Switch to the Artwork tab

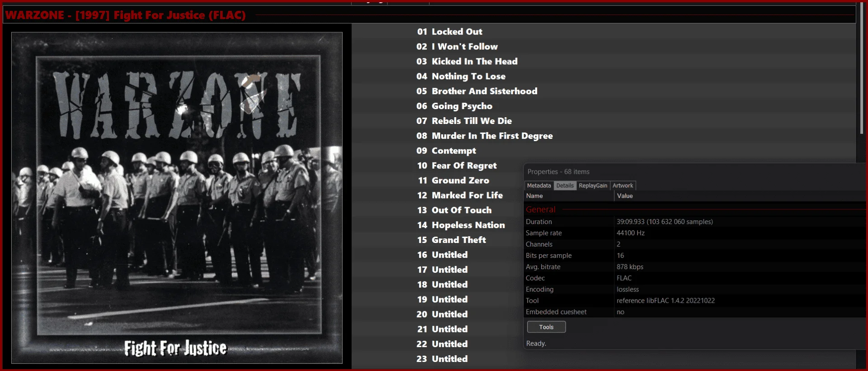tap(623, 185)
